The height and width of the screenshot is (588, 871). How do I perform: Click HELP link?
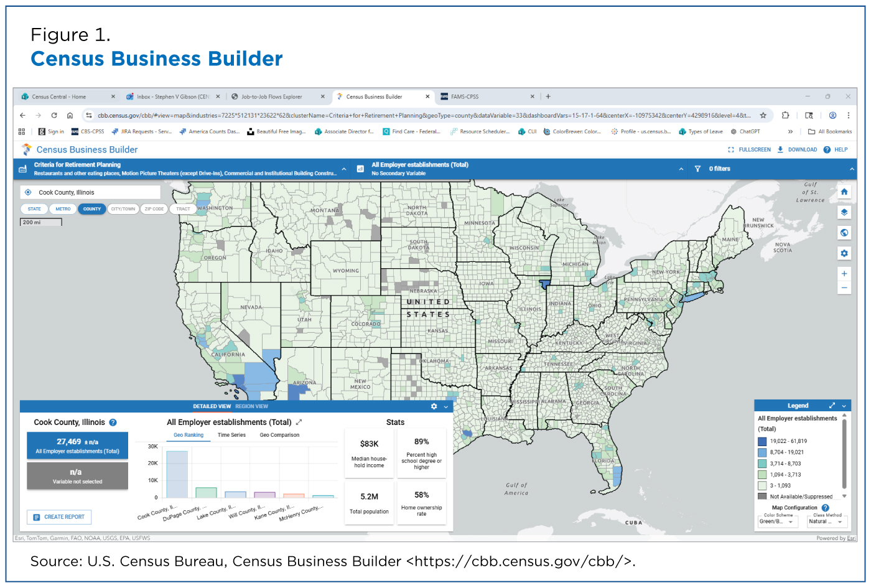(x=836, y=149)
